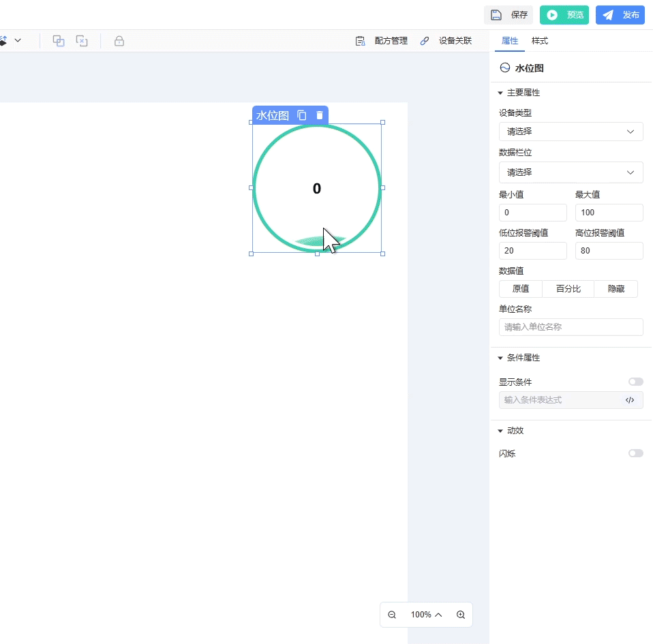Screen dimensions: 653x644
Task: Open the 设备类型 dropdown
Action: [x=571, y=132]
